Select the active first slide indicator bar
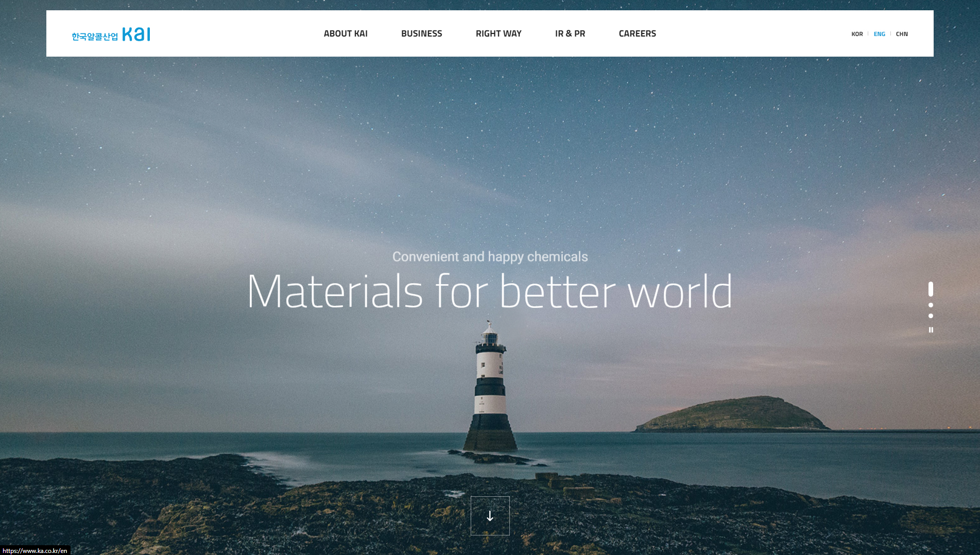The image size is (980, 555). pyautogui.click(x=931, y=289)
